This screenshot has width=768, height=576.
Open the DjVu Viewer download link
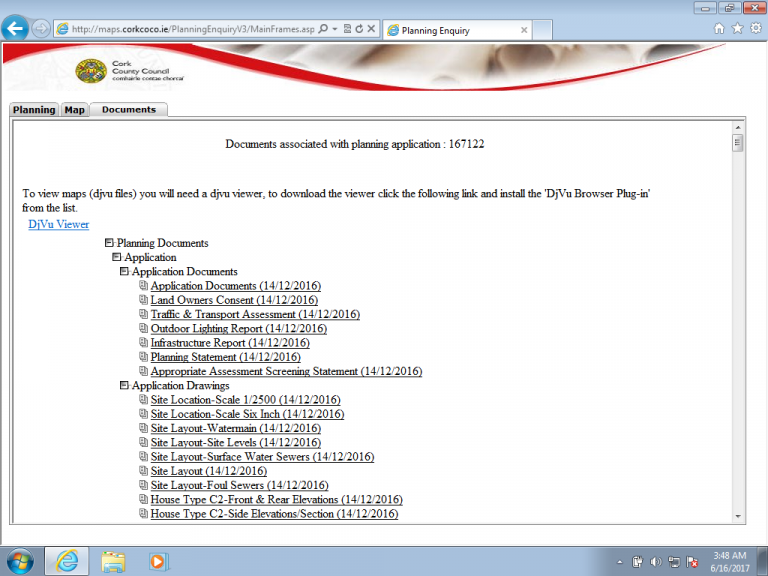59,224
